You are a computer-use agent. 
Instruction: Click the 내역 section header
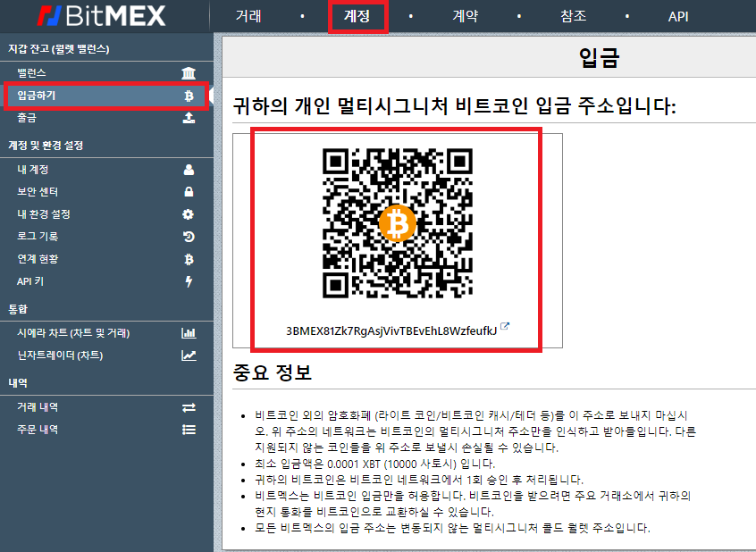pyautogui.click(x=18, y=383)
